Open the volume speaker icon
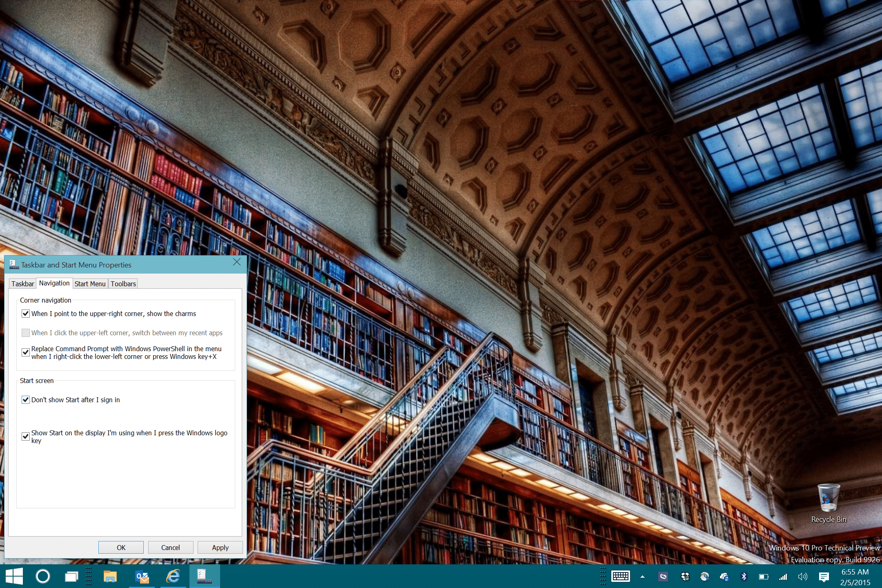Screen dimensions: 882x588 pyautogui.click(x=802, y=577)
